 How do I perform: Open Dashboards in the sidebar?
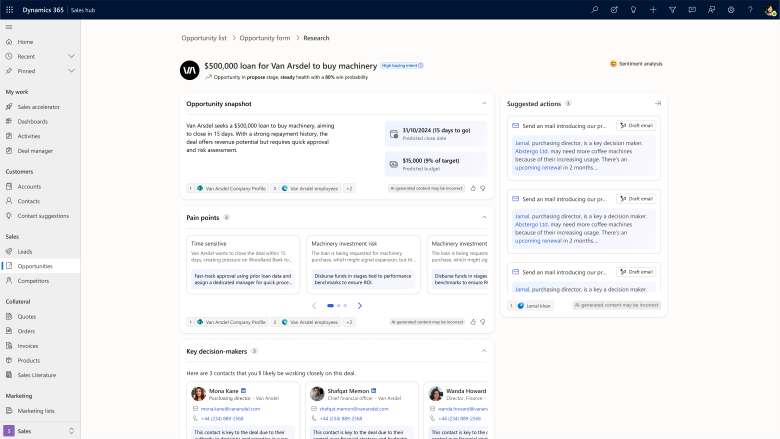(x=32, y=121)
